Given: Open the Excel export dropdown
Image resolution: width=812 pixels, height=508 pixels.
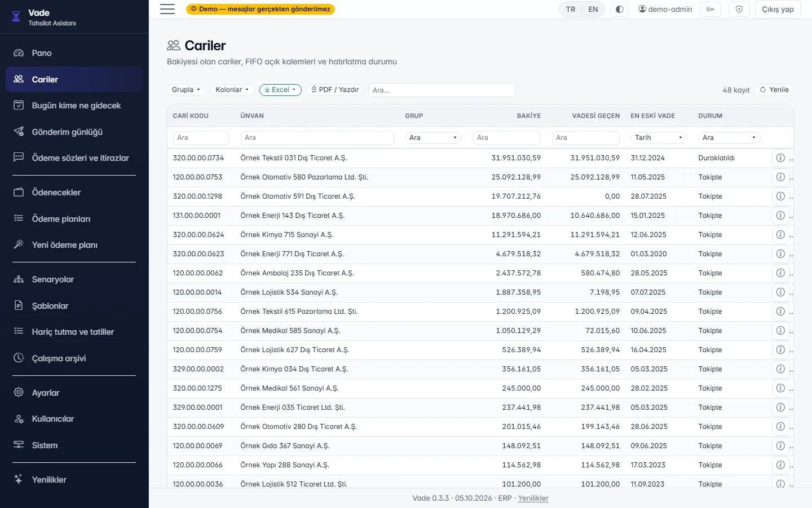Looking at the screenshot, I should point(280,90).
